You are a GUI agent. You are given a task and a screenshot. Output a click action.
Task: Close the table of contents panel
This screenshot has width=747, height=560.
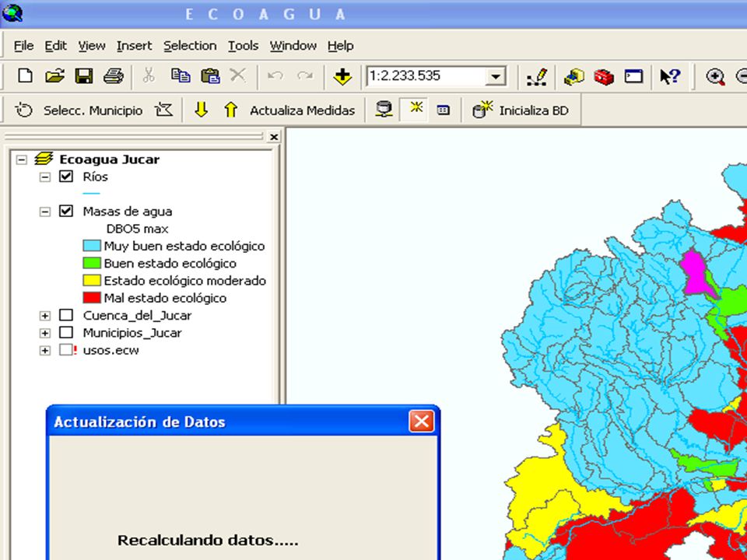point(273,137)
